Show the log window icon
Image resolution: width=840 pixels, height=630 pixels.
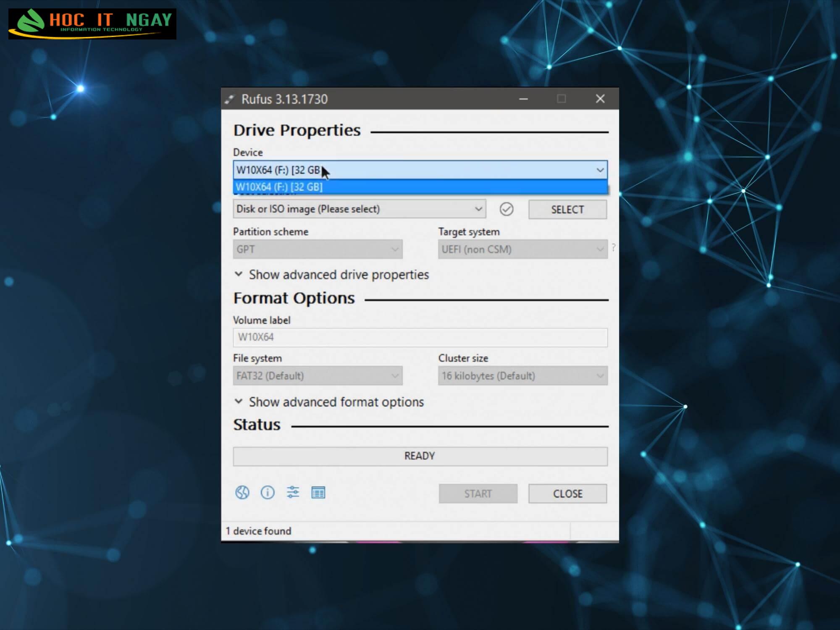click(318, 492)
